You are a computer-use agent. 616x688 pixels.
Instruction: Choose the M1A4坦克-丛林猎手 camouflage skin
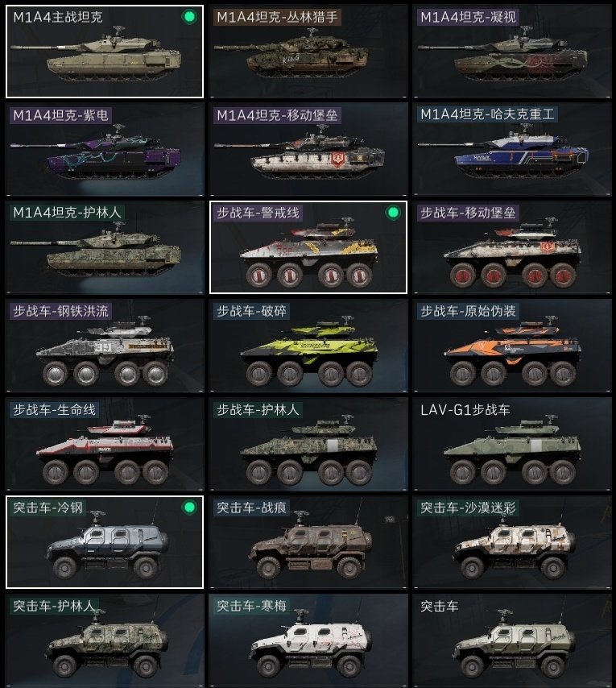click(x=308, y=52)
